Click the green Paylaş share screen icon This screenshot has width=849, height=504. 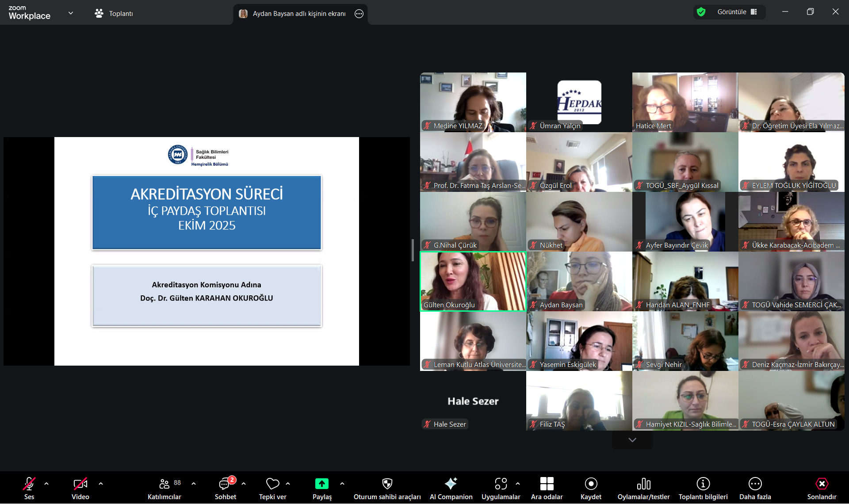click(x=322, y=484)
